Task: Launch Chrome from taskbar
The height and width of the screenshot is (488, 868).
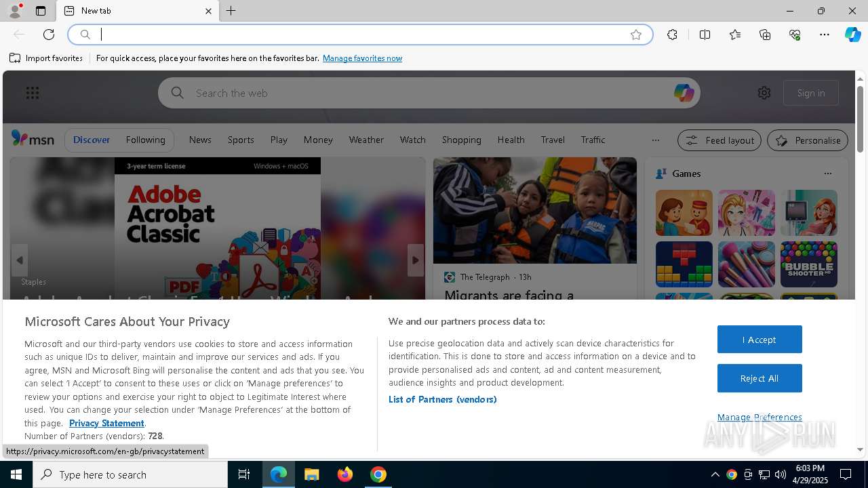Action: [x=378, y=474]
